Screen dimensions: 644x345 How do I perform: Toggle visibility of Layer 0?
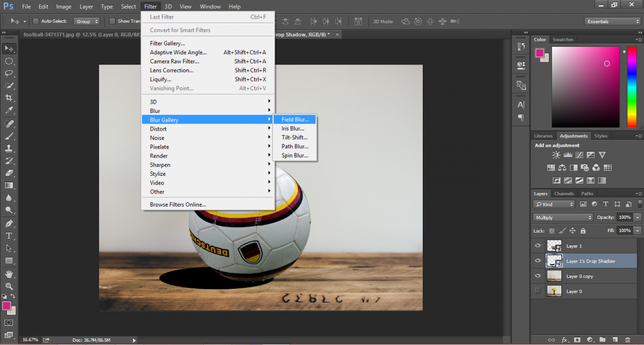[538, 291]
